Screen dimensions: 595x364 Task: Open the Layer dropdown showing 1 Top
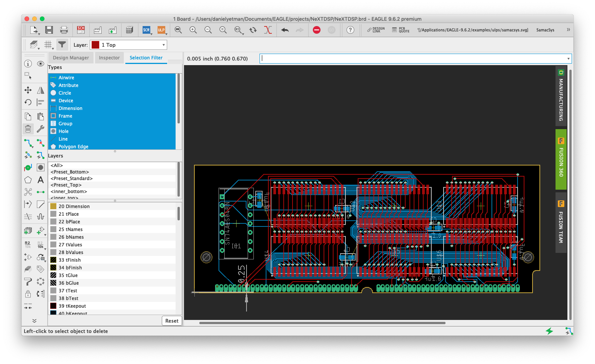point(128,45)
